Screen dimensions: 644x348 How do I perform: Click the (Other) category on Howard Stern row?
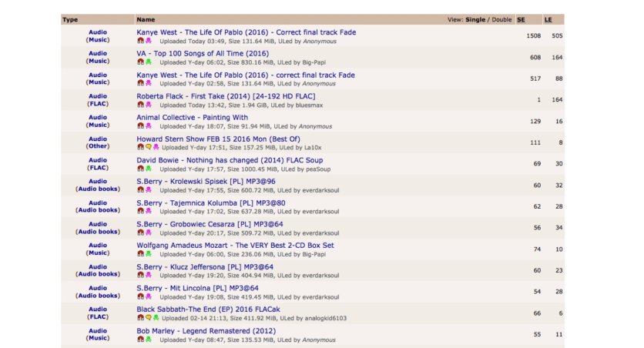98,146
